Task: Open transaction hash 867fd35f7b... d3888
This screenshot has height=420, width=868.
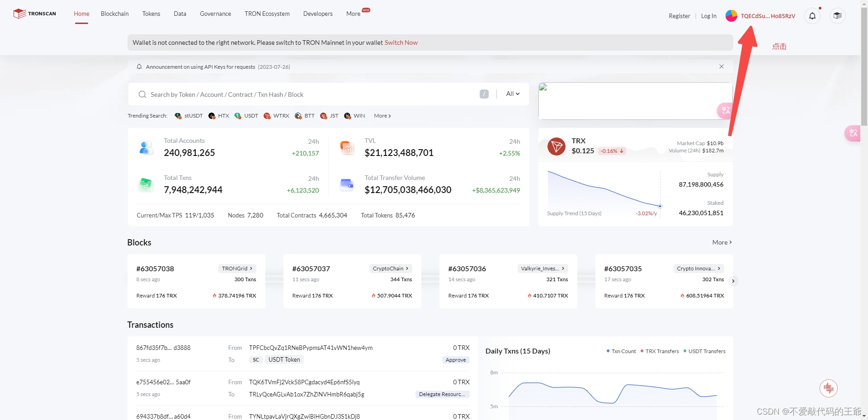Action: (163, 348)
